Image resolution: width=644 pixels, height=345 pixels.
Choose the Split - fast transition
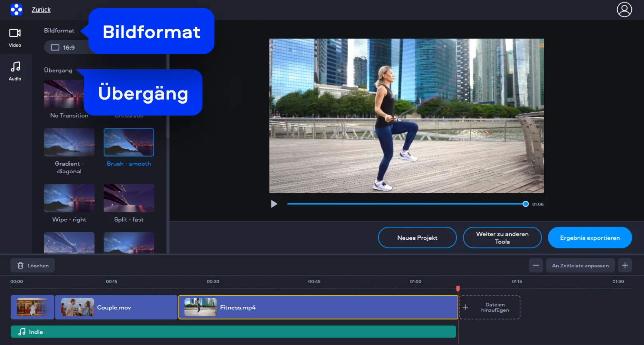click(x=129, y=198)
